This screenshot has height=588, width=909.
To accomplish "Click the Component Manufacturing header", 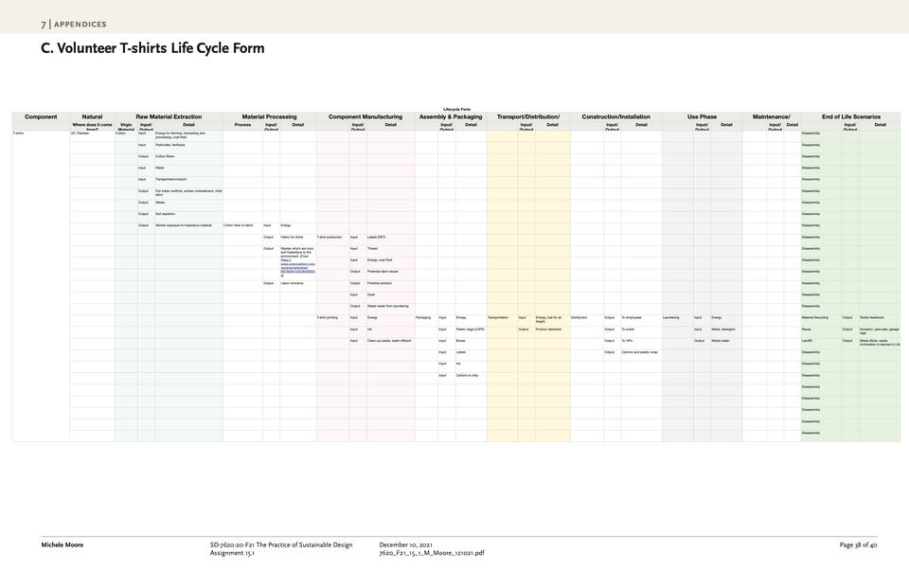I will (x=365, y=116).
